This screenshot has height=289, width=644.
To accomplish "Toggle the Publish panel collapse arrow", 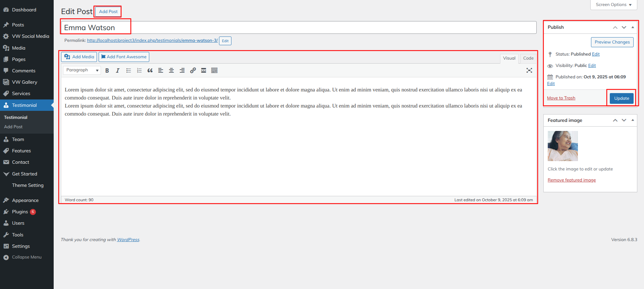I will pos(633,27).
